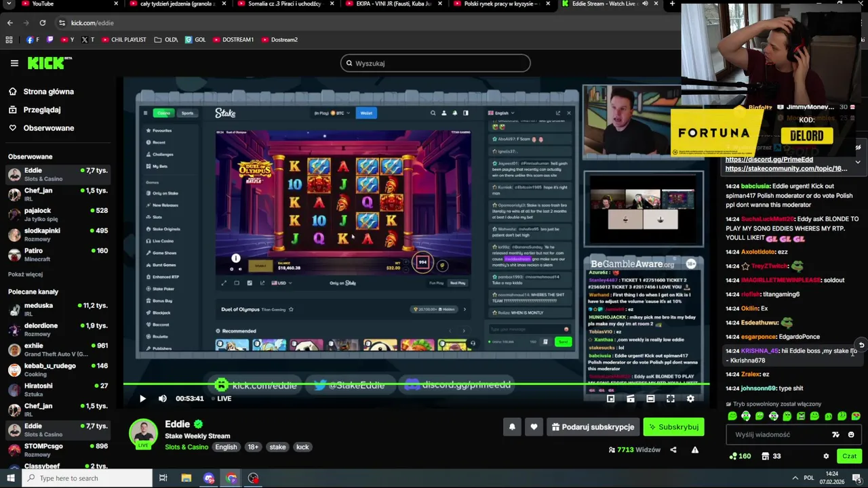The image size is (868, 488).
Task: Click the KICK logo
Action: [x=50, y=63]
